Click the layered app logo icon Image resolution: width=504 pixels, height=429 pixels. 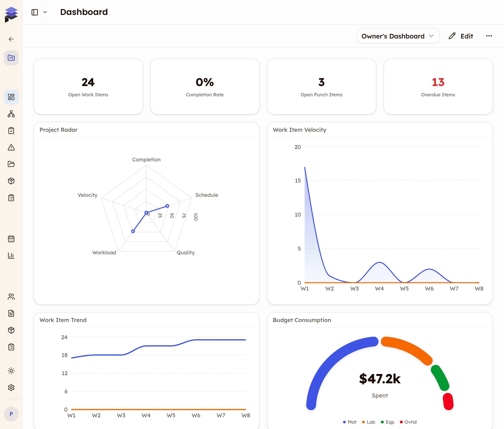[11, 15]
